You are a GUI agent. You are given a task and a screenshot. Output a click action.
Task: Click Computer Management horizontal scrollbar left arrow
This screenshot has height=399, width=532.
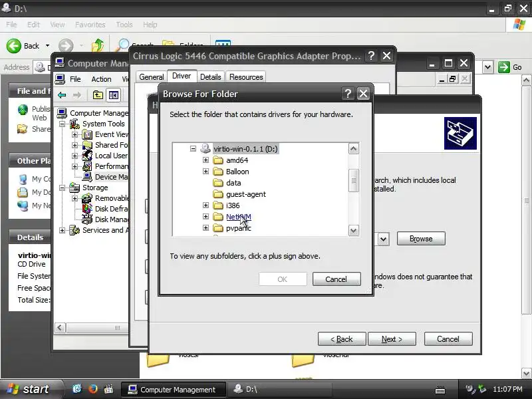(x=60, y=328)
